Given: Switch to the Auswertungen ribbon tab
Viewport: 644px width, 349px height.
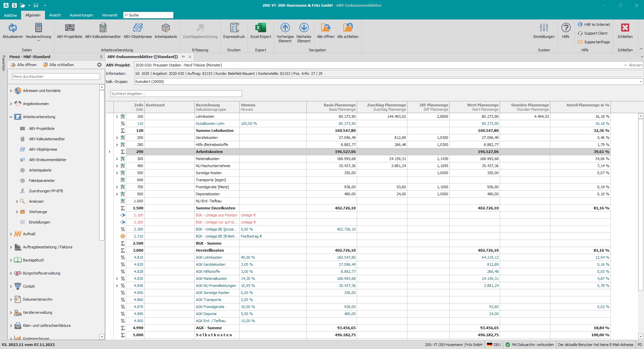Looking at the screenshot, I should tap(81, 15).
